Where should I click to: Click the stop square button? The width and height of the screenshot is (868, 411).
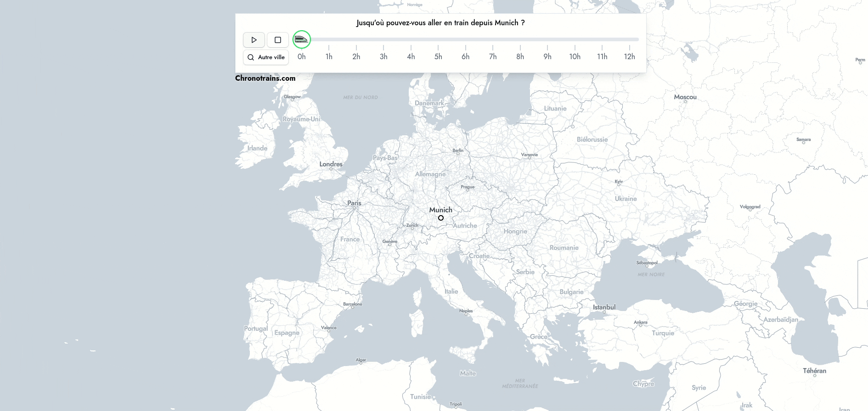pos(278,40)
